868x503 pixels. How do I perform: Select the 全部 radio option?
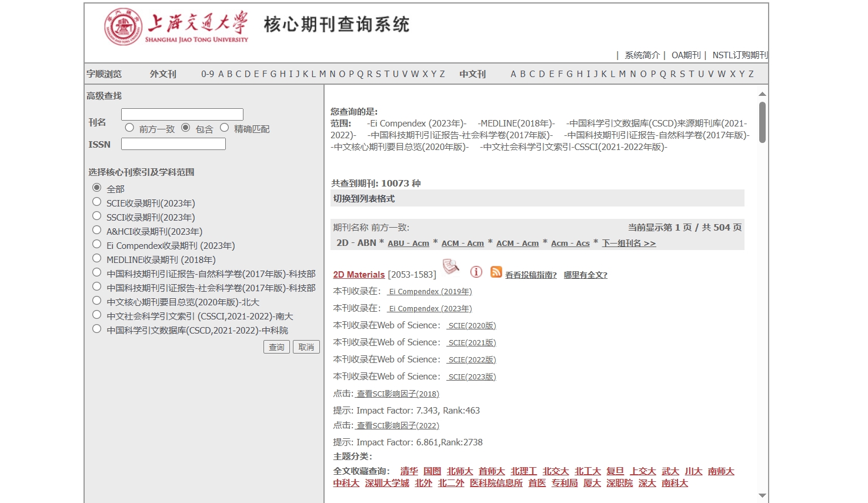pyautogui.click(x=97, y=188)
